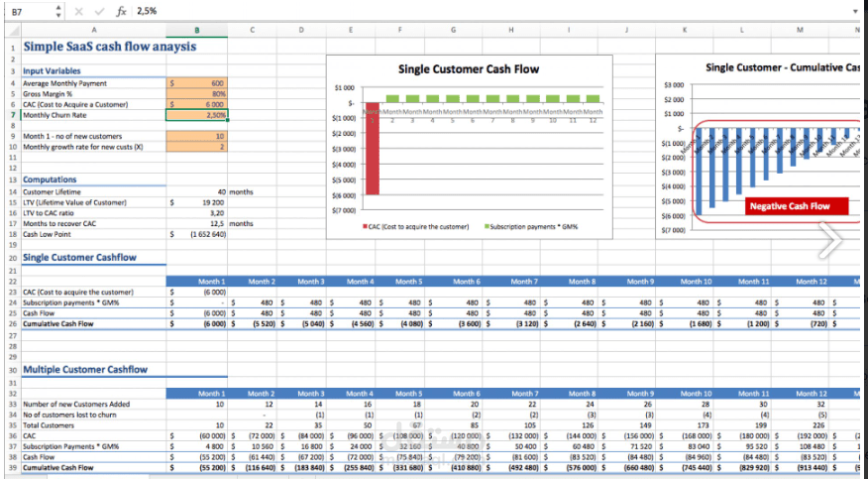Image resolution: width=868 pixels, height=479 pixels.
Task: Select the CAC (192 000) cell
Action: tap(800, 435)
